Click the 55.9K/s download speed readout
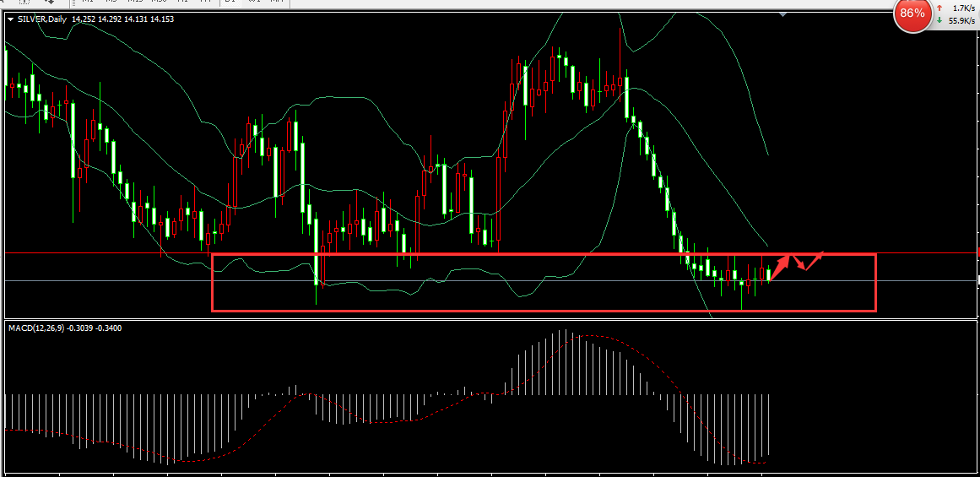The width and height of the screenshot is (980, 477). click(x=961, y=20)
